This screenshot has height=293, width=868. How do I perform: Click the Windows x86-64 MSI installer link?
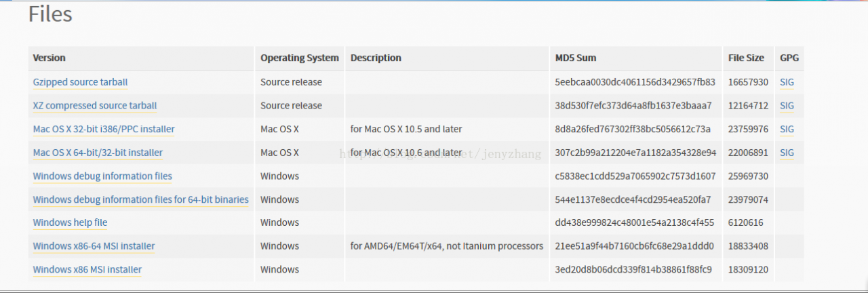point(94,246)
